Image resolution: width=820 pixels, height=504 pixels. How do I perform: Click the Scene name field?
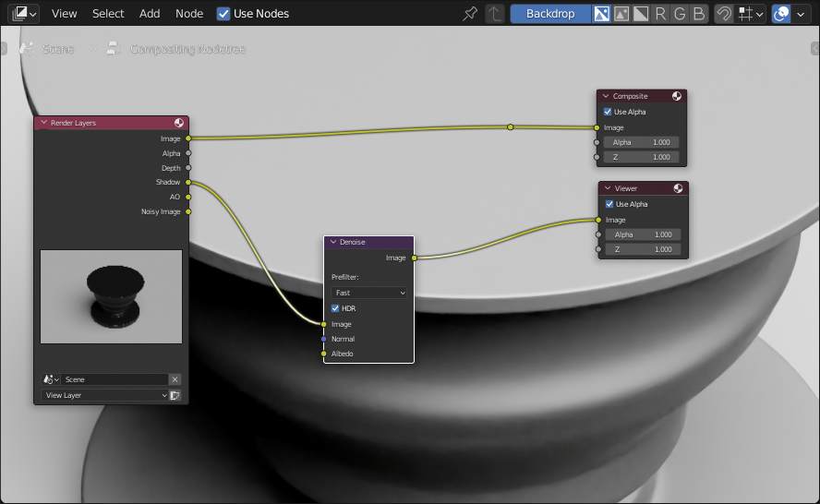pos(115,379)
